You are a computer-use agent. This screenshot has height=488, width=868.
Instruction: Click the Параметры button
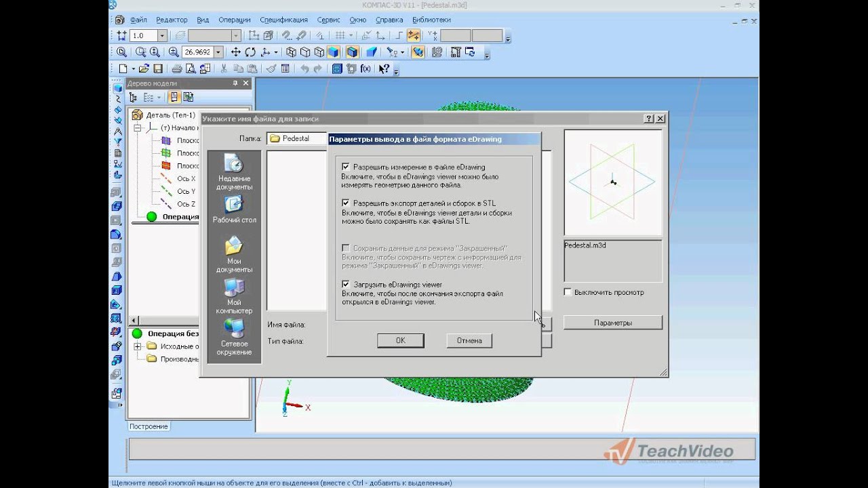point(613,323)
